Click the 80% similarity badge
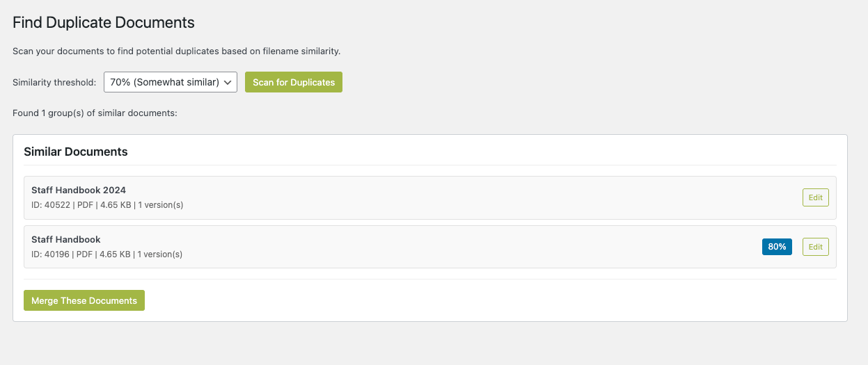Image resolution: width=868 pixels, height=365 pixels. coord(777,247)
